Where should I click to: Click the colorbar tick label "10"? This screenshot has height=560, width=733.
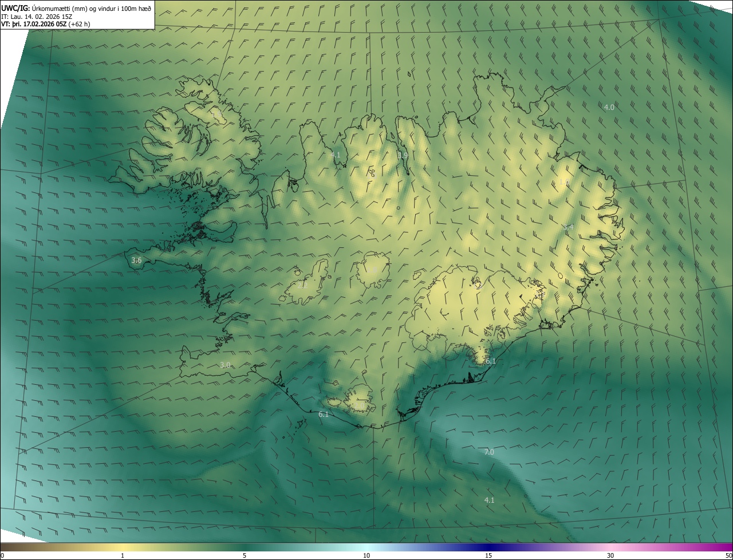366,555
